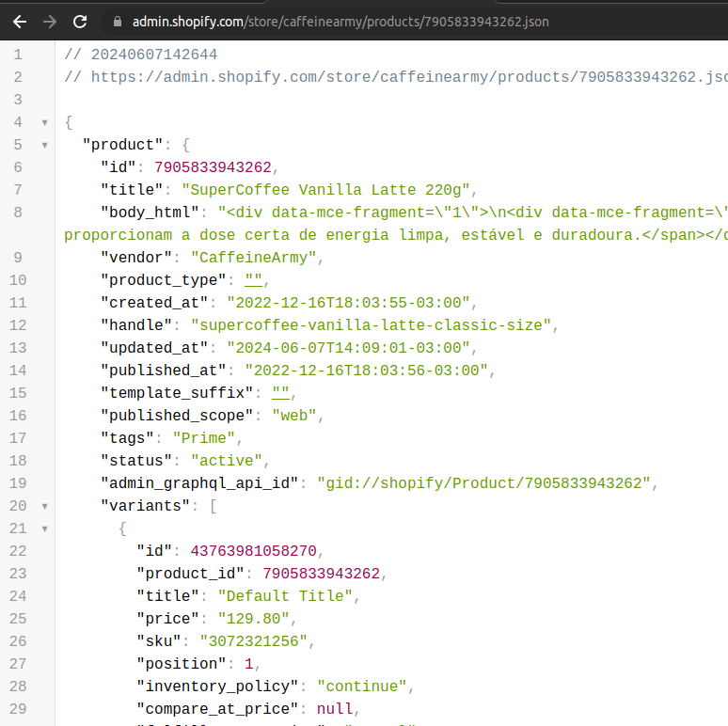This screenshot has width=728, height=726.
Task: Click the "tags" key on line 17
Action: point(127,438)
